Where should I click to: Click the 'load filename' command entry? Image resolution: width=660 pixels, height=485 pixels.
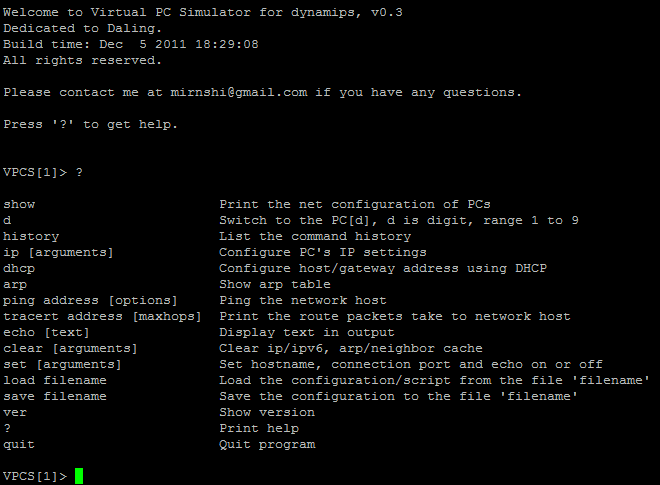click(55, 380)
